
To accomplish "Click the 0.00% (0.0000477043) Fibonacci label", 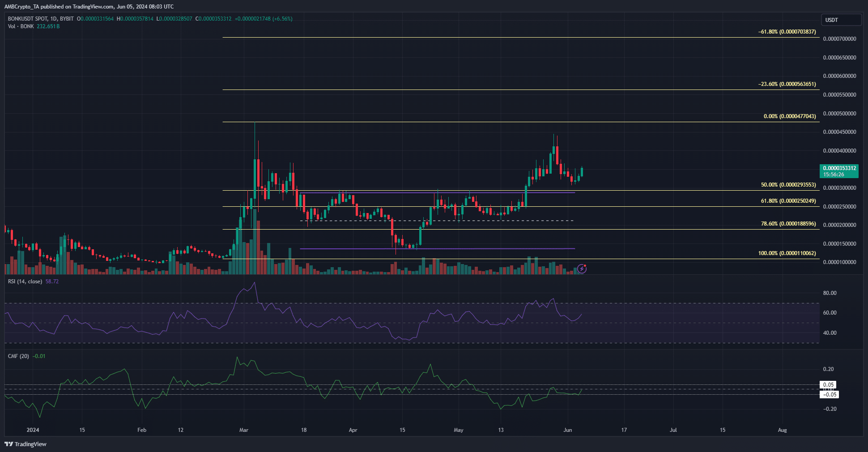I will click(790, 116).
